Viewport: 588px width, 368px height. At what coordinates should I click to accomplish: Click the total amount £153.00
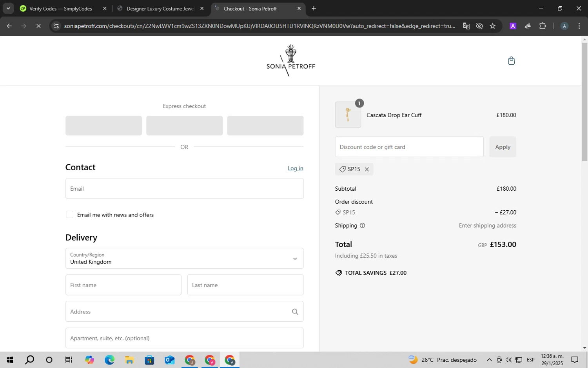pyautogui.click(x=503, y=244)
